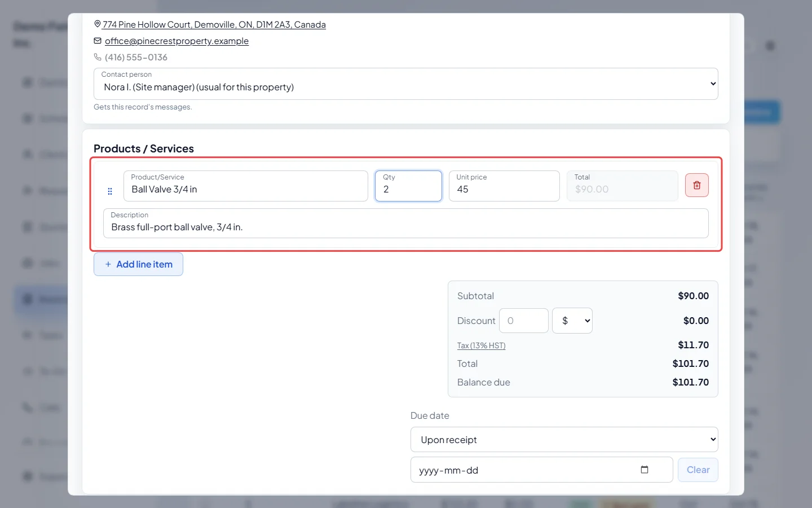
Task: Open the calendar date picker icon
Action: point(645,470)
